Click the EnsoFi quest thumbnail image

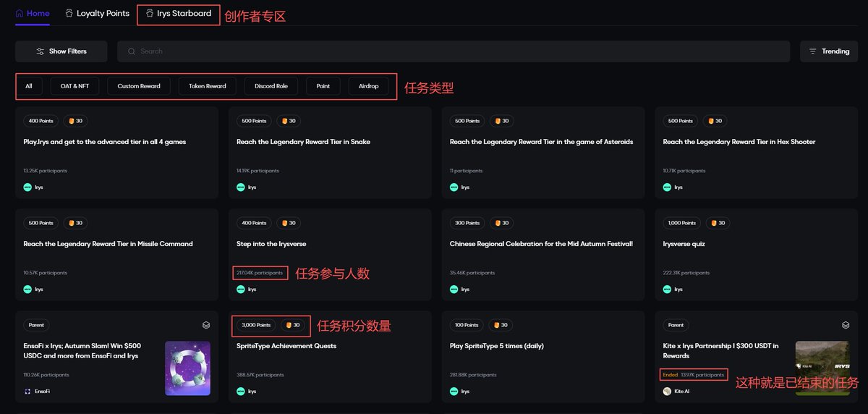[x=187, y=368]
